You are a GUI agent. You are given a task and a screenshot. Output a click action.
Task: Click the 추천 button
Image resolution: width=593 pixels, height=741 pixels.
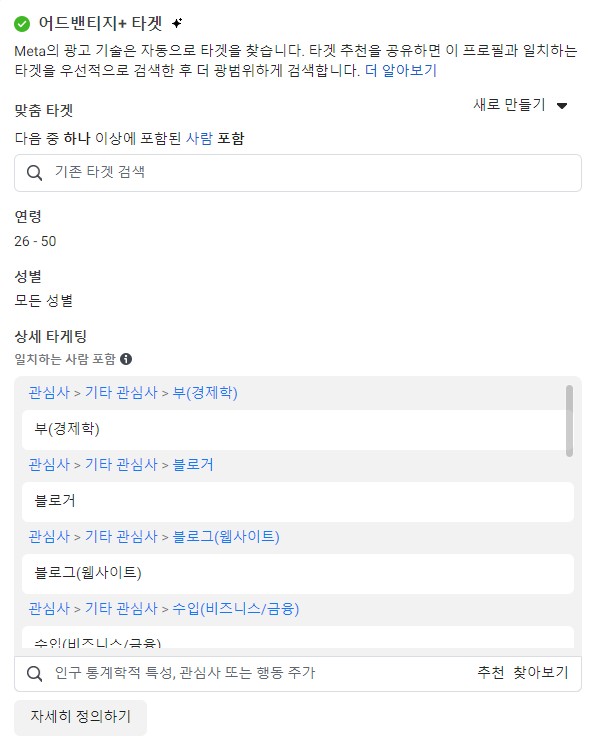tap(490, 672)
